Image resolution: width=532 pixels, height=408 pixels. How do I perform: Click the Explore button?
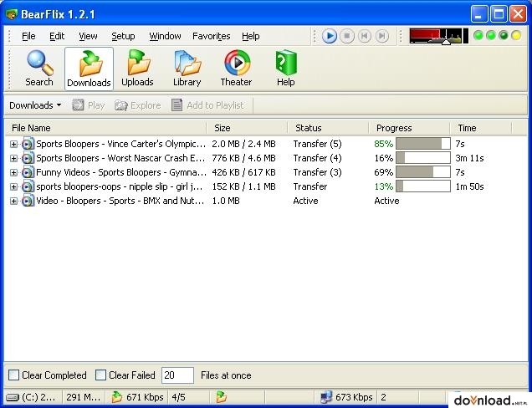pyautogui.click(x=137, y=105)
